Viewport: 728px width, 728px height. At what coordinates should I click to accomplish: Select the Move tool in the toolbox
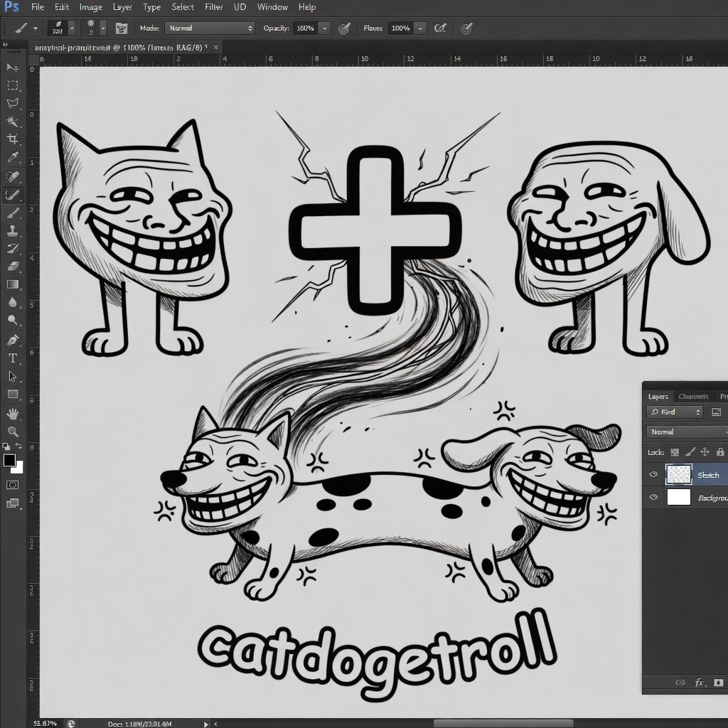point(13,68)
